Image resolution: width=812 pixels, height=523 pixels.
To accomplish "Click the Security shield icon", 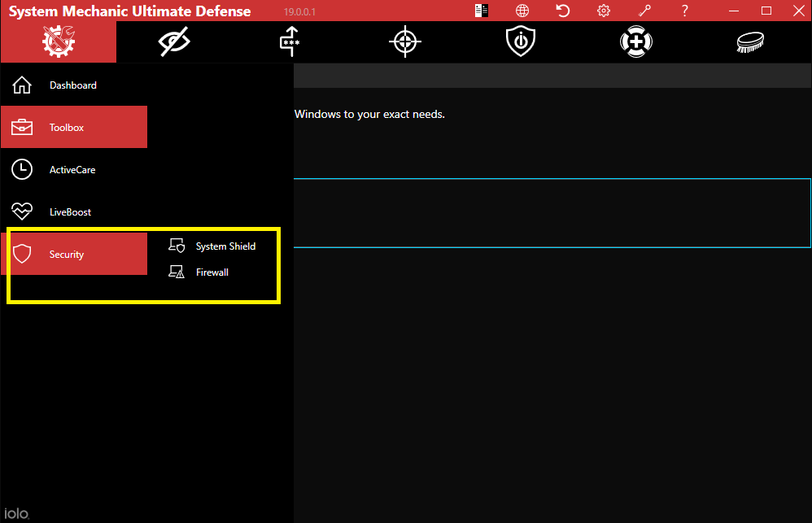I will tap(22, 254).
